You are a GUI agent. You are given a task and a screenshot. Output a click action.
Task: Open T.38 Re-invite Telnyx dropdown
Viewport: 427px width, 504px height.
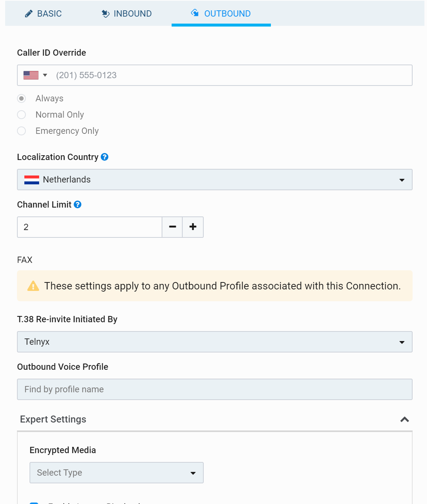(214, 342)
